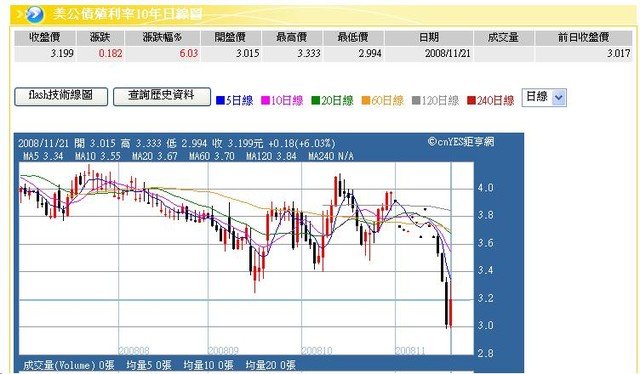Click the 查詢歷史資料 button

pyautogui.click(x=162, y=97)
